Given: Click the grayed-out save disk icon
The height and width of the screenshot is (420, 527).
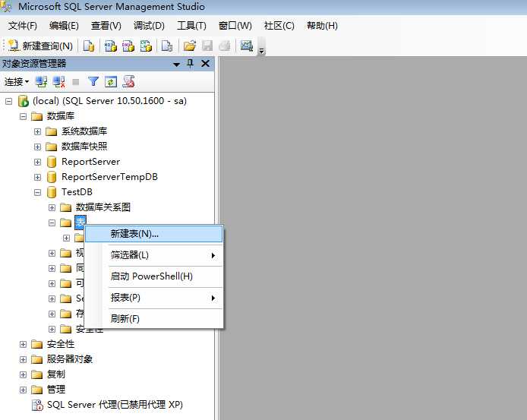Looking at the screenshot, I should pyautogui.click(x=207, y=46).
